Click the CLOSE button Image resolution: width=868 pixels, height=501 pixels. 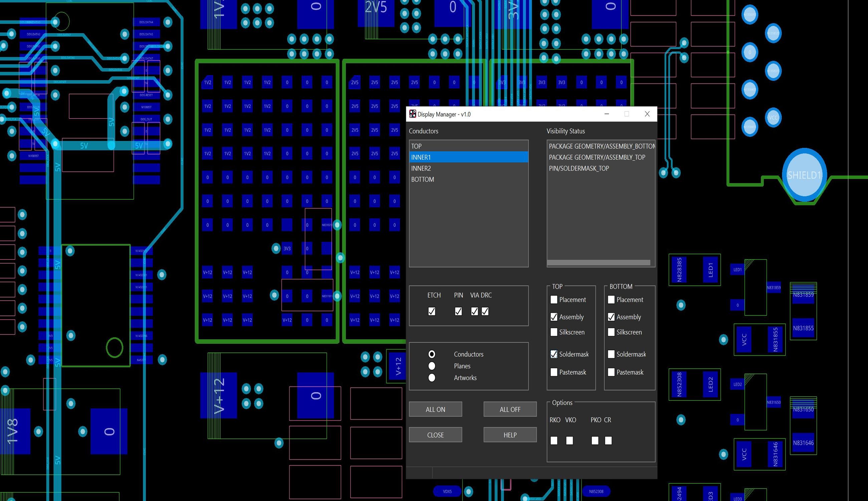click(435, 435)
